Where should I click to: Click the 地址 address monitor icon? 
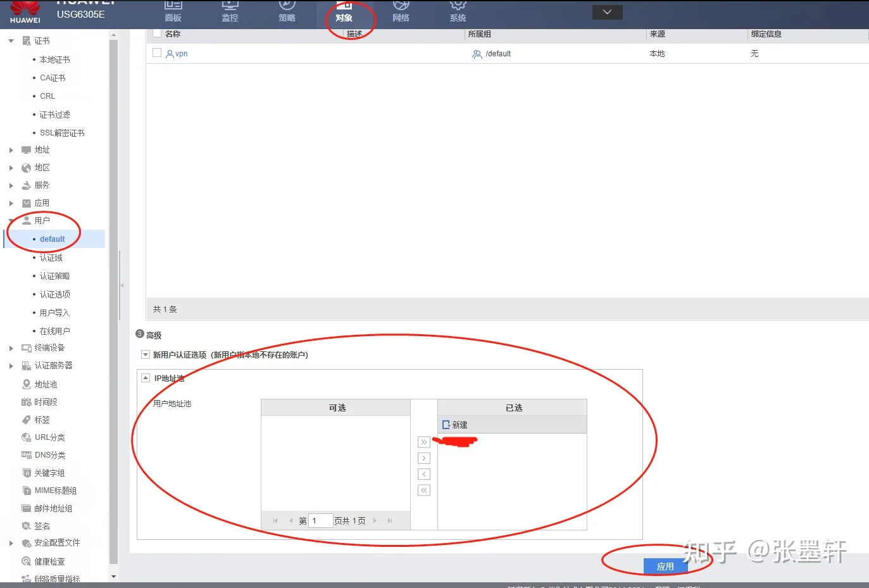pyautogui.click(x=27, y=150)
